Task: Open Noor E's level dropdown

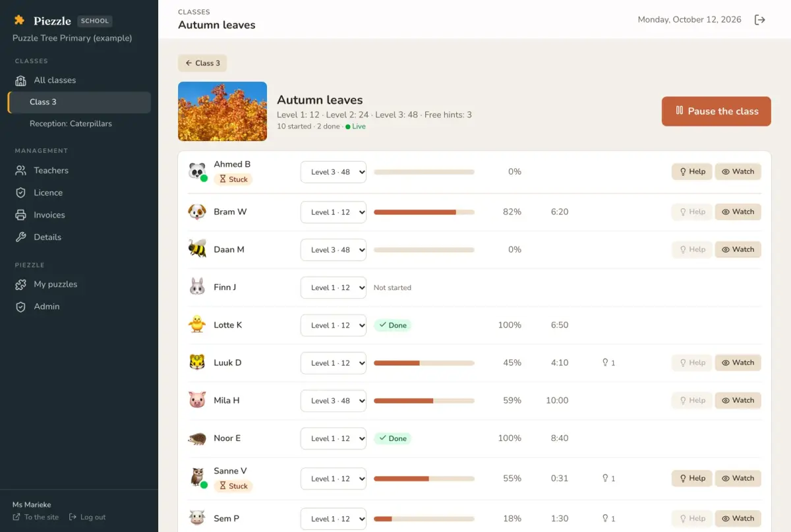Action: coord(334,438)
